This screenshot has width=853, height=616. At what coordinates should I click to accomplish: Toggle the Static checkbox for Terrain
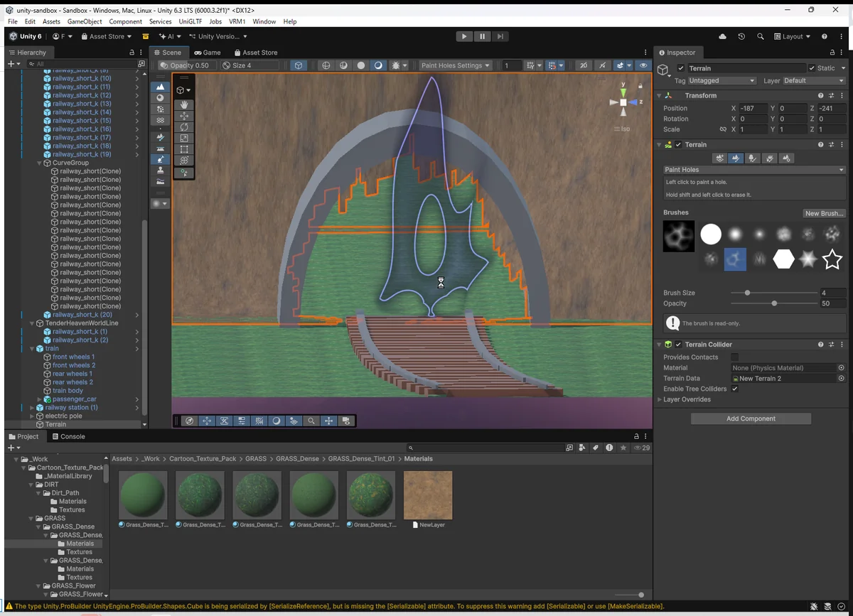pos(812,68)
